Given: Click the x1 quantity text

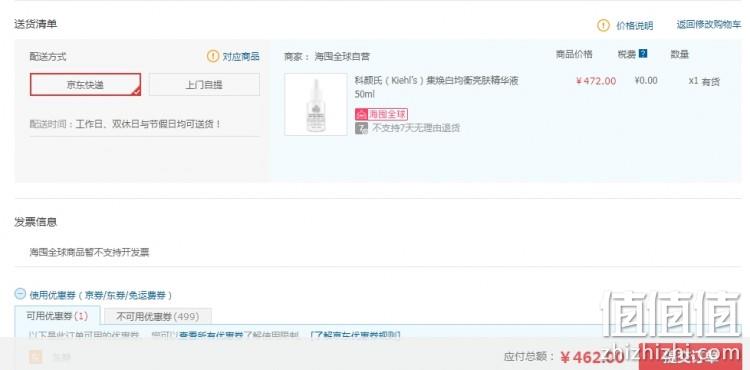Looking at the screenshot, I should tap(693, 81).
